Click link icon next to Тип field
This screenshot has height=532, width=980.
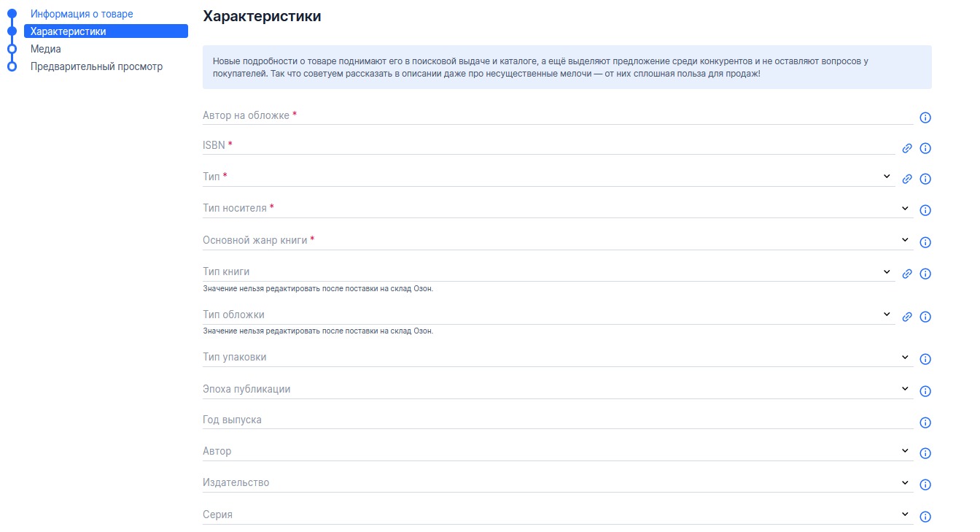pos(907,179)
